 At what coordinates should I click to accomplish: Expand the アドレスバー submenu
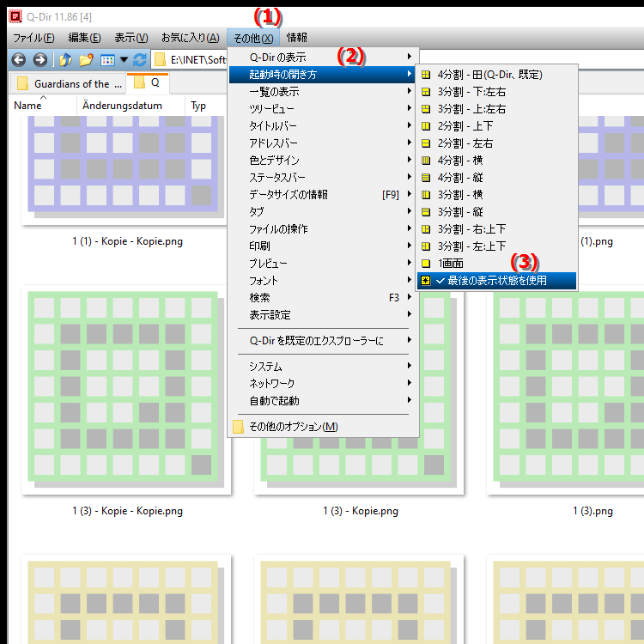[324, 143]
